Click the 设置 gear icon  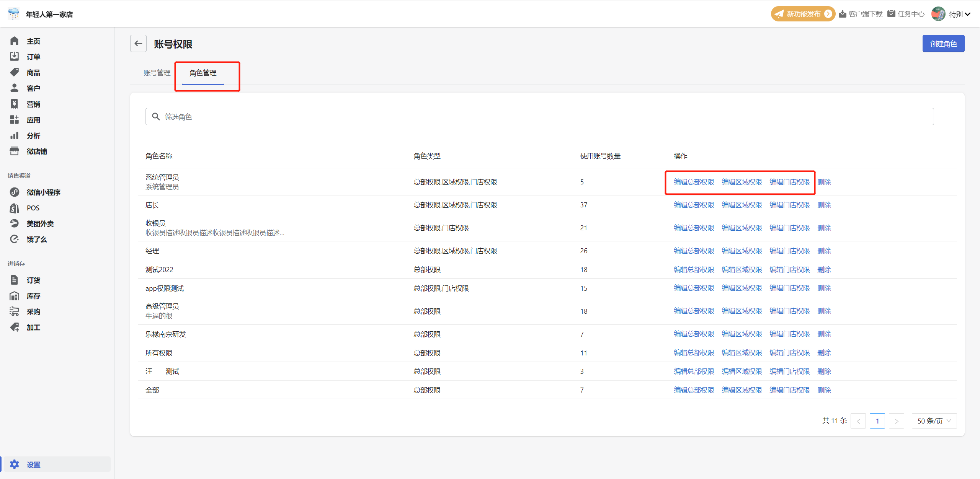tap(14, 464)
